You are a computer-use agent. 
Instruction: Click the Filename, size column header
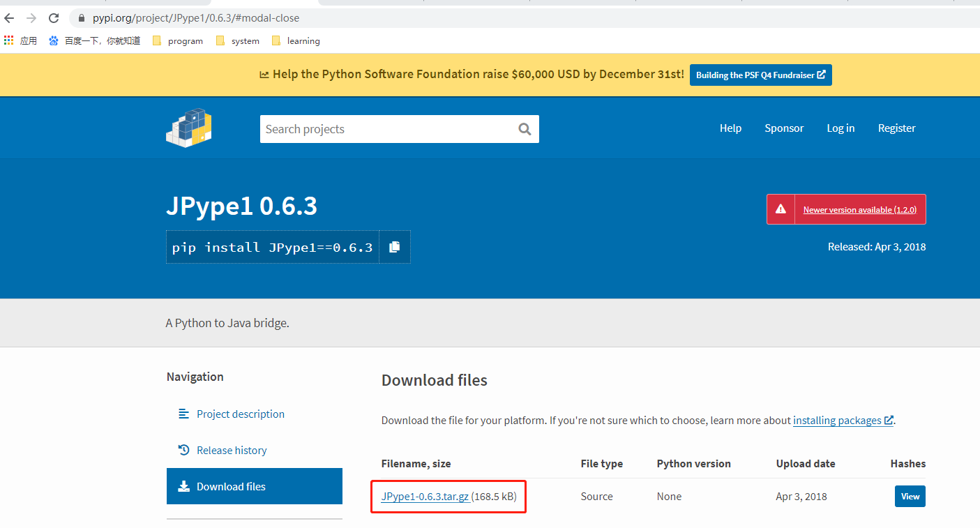416,464
